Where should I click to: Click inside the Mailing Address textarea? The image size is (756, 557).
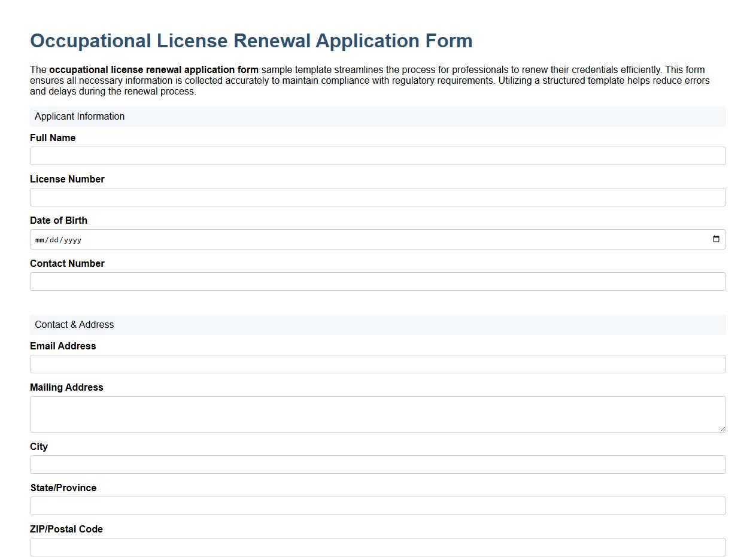(x=378, y=413)
